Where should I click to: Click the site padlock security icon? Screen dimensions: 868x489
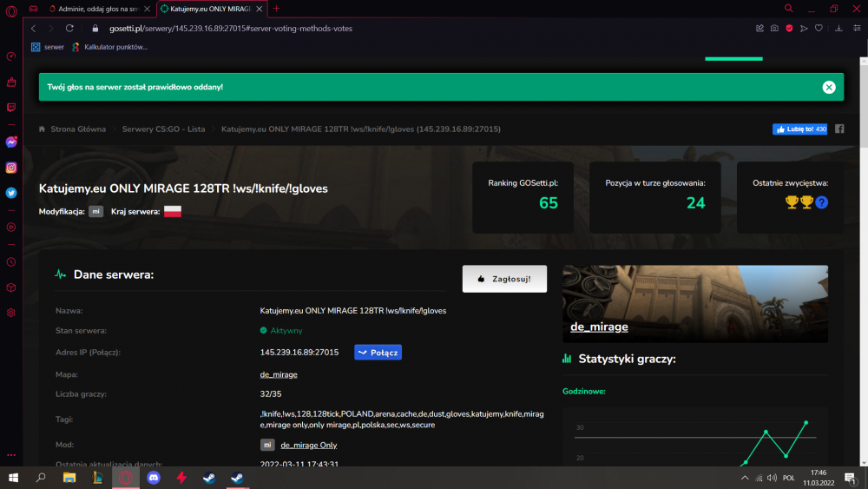click(95, 29)
